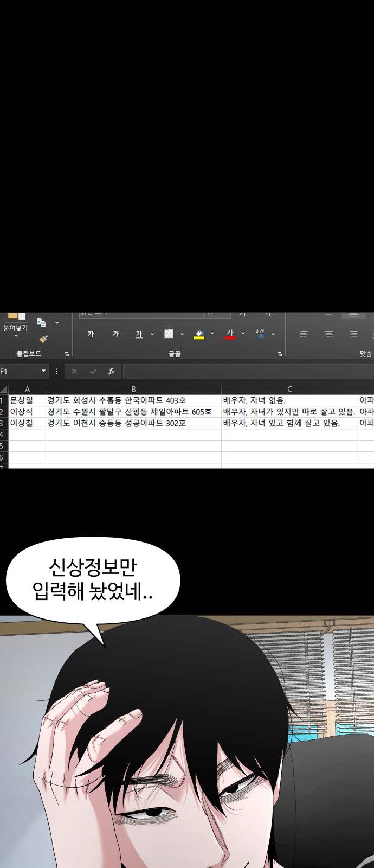
Task: Open the Name Box dropdown arrow
Action: [44, 372]
